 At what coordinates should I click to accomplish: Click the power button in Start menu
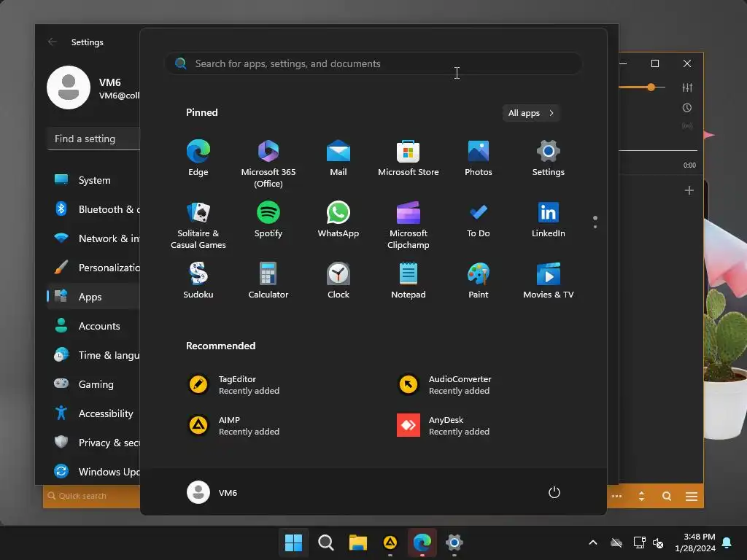pyautogui.click(x=554, y=492)
